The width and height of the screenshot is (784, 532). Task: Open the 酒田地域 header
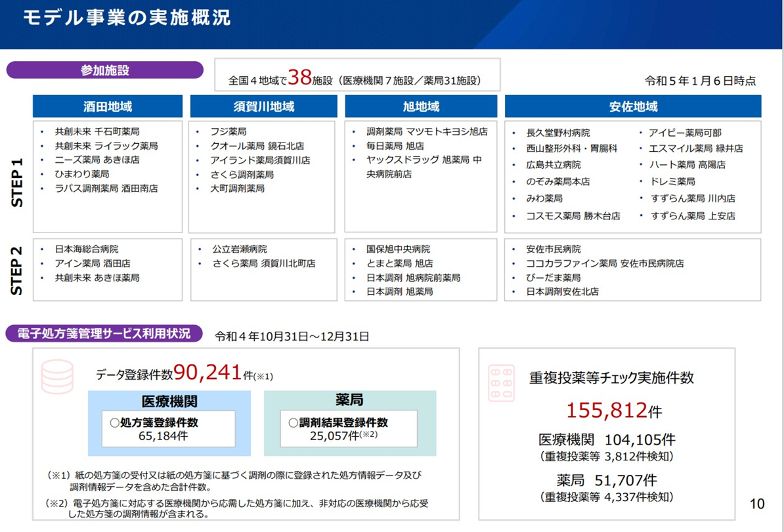(108, 106)
